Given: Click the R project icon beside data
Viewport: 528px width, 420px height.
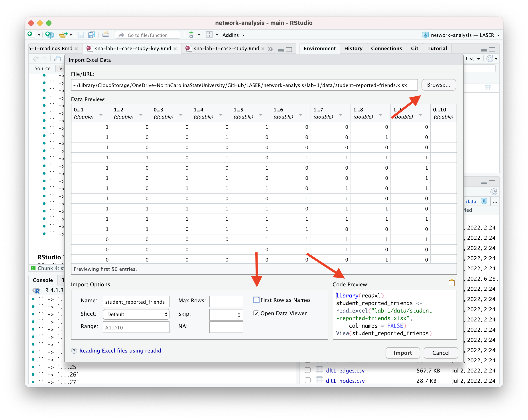Looking at the screenshot, I should click(x=484, y=201).
